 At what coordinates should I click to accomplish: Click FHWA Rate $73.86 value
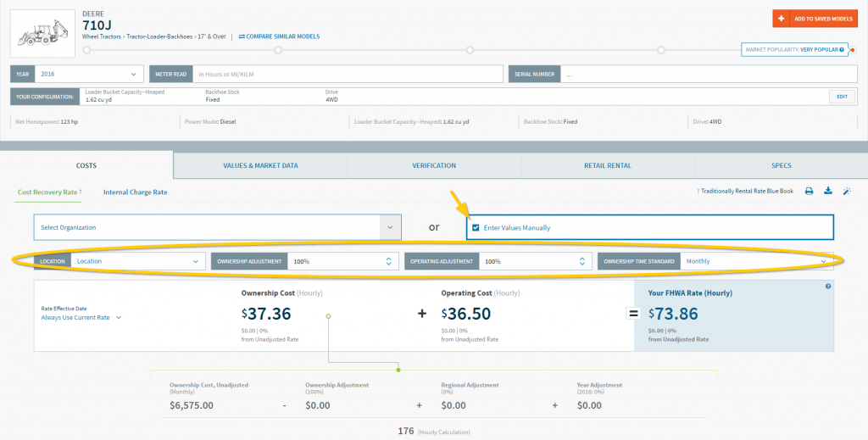674,314
